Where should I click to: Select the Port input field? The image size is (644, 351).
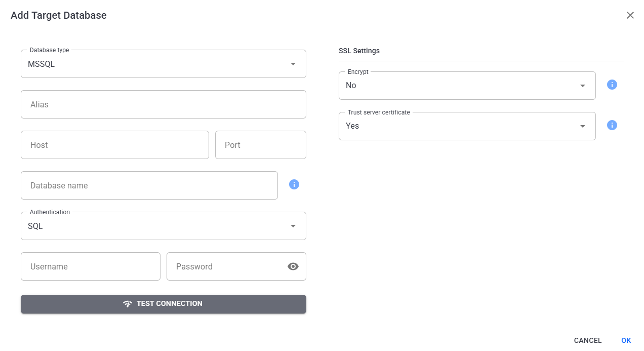click(261, 145)
